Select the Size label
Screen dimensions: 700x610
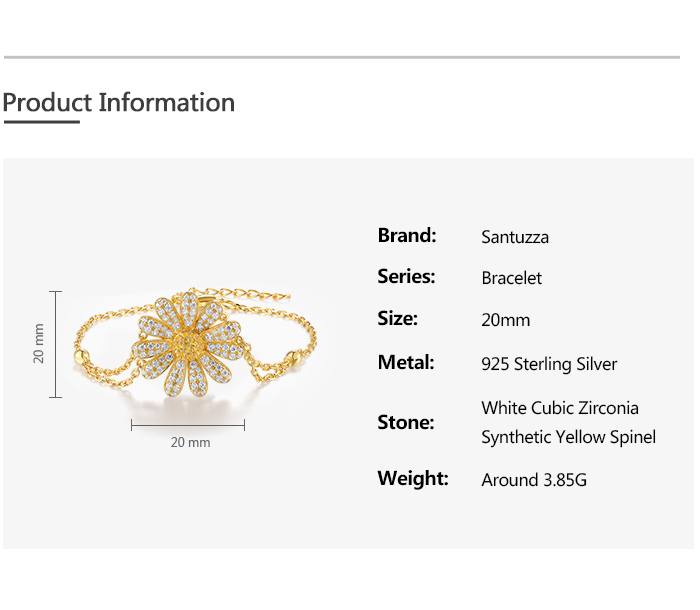(x=397, y=319)
